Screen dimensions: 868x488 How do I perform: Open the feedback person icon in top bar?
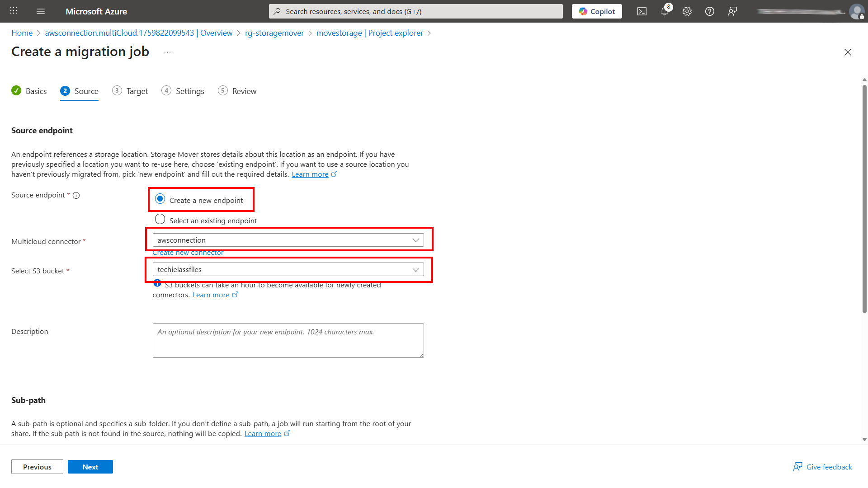point(732,11)
